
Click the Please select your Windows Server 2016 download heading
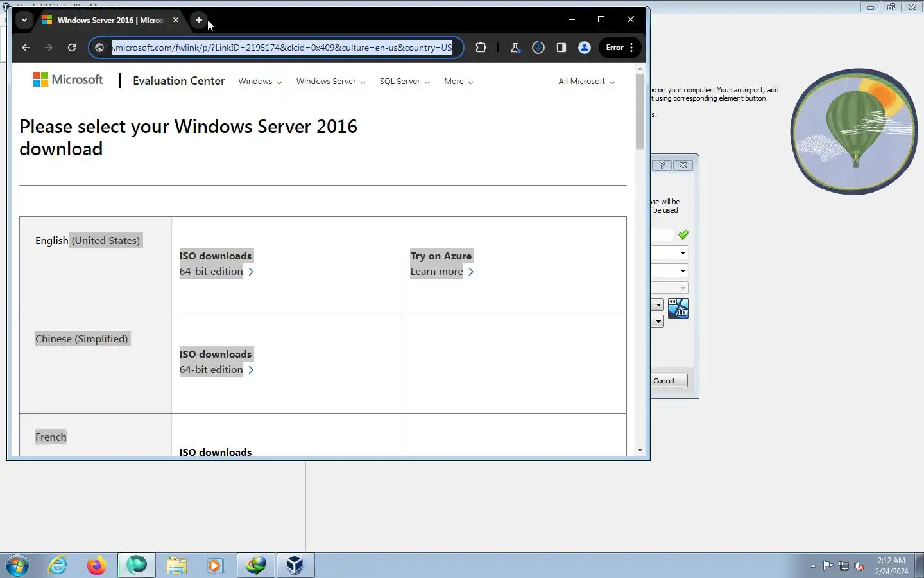pyautogui.click(x=188, y=137)
